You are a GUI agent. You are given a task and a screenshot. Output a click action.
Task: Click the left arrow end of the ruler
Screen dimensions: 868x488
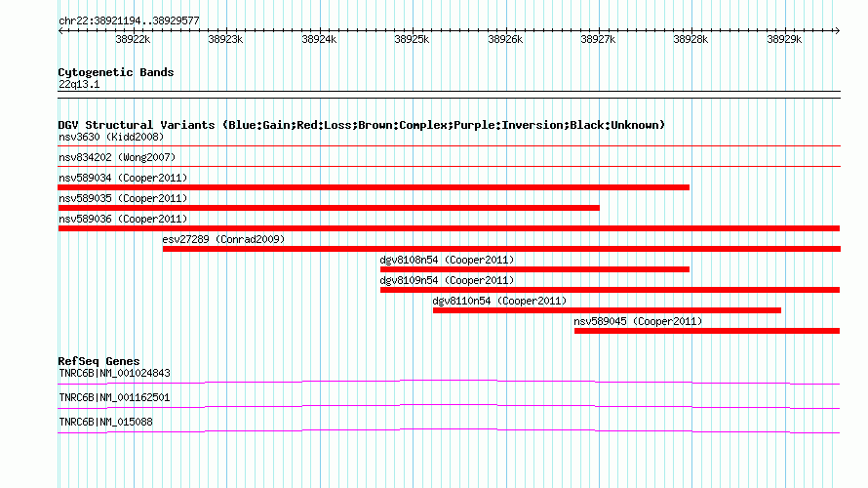[x=60, y=31]
